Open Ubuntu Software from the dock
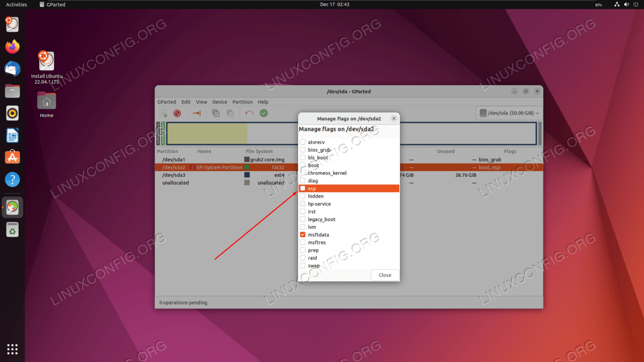The width and height of the screenshot is (644, 362). click(12, 157)
